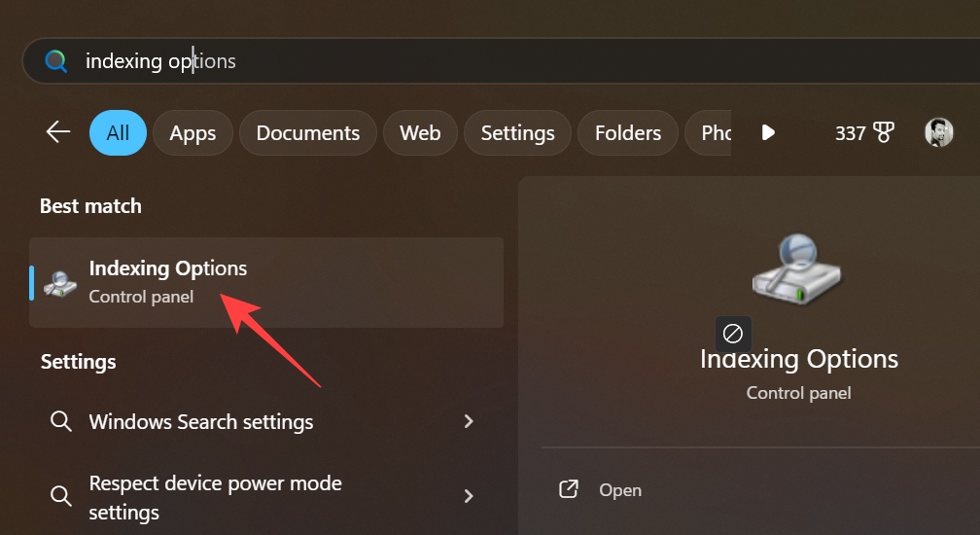Click the Windows Search settings magnifier icon

[x=60, y=421]
